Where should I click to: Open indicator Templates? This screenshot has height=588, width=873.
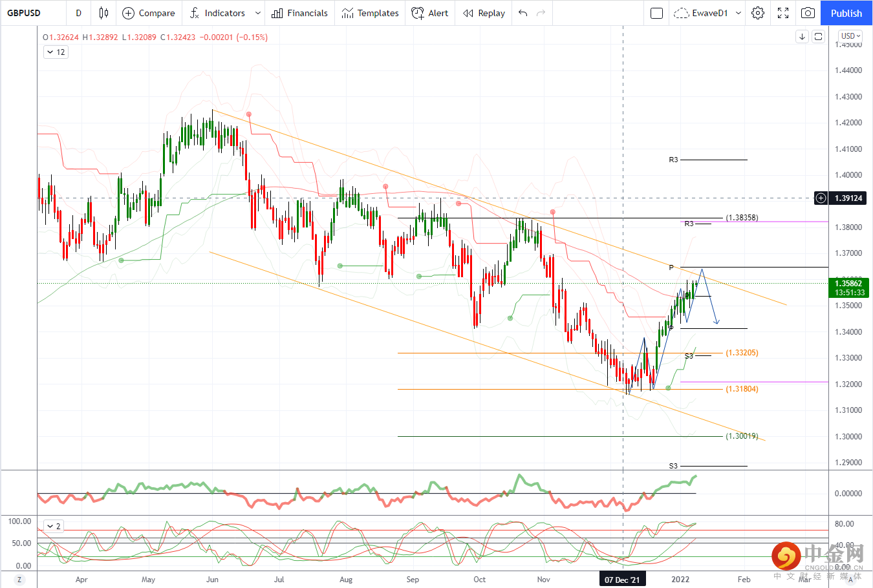[x=371, y=13]
